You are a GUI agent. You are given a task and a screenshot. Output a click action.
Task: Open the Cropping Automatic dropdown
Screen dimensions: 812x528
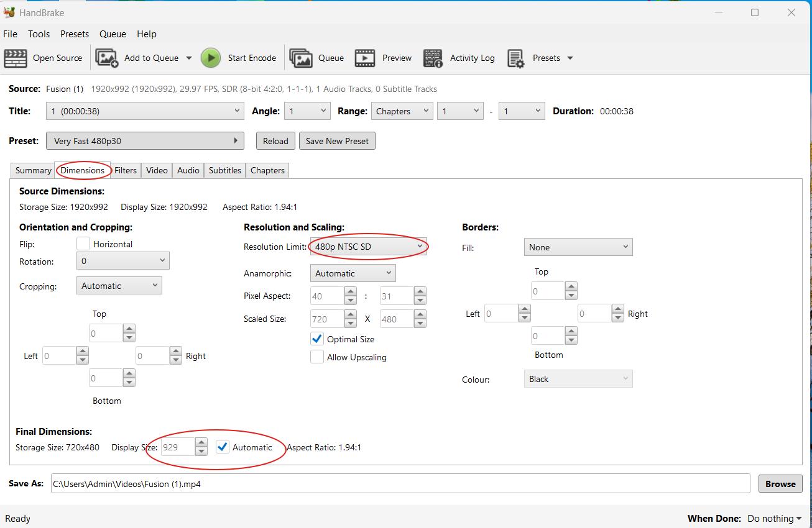(x=119, y=286)
